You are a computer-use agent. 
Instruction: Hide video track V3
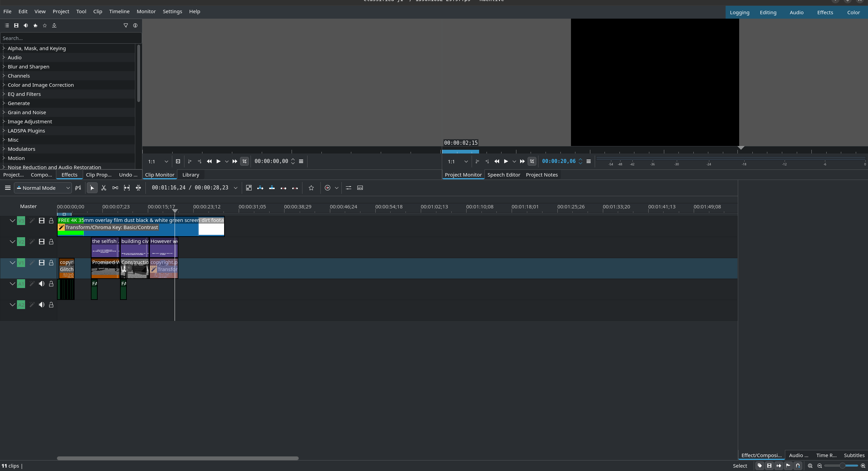42,221
